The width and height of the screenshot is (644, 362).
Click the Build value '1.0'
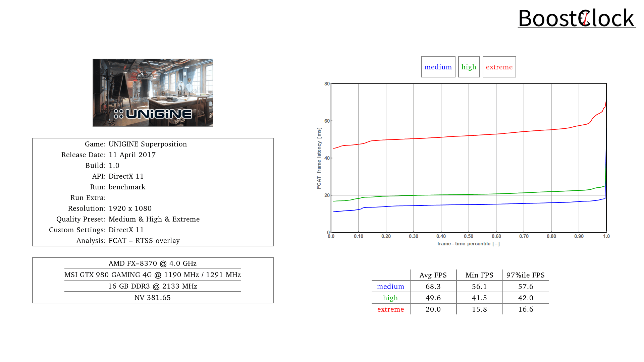tap(114, 166)
